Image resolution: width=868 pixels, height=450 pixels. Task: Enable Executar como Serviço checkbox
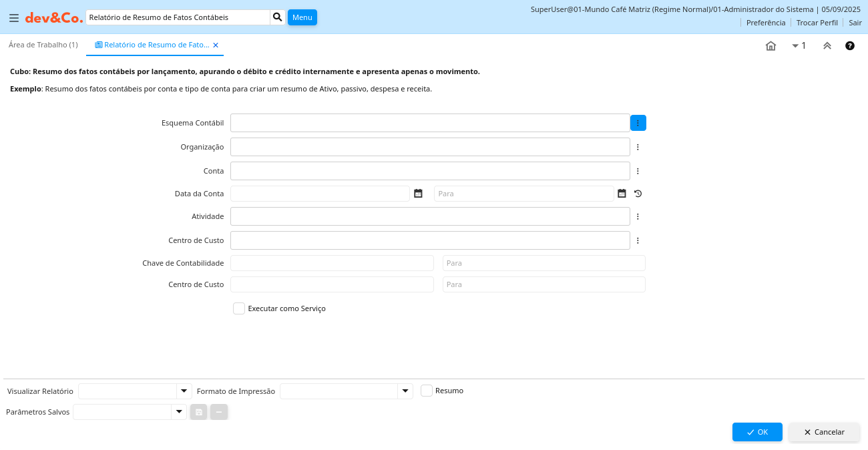(239, 308)
